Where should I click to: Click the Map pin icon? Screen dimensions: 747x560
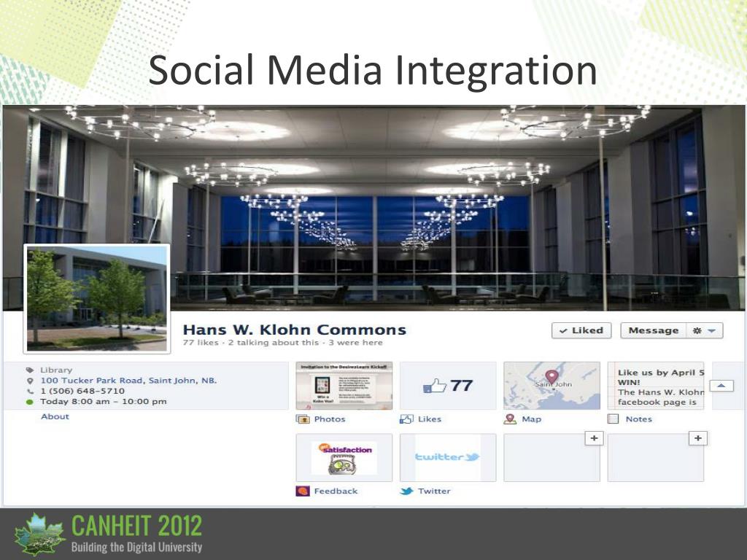click(510, 419)
